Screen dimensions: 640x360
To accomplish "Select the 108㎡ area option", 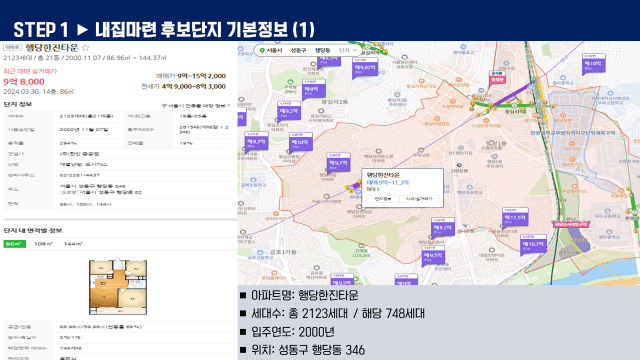I will pyautogui.click(x=43, y=244).
